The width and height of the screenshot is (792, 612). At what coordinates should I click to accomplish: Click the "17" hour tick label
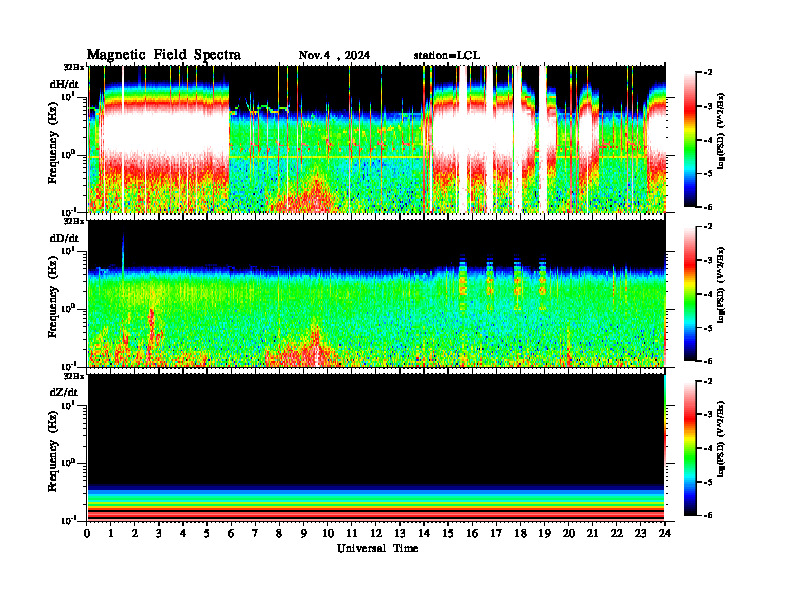[x=496, y=533]
